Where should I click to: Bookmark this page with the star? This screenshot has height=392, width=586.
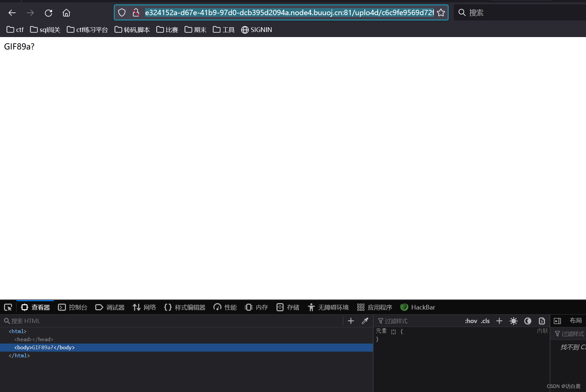[441, 12]
